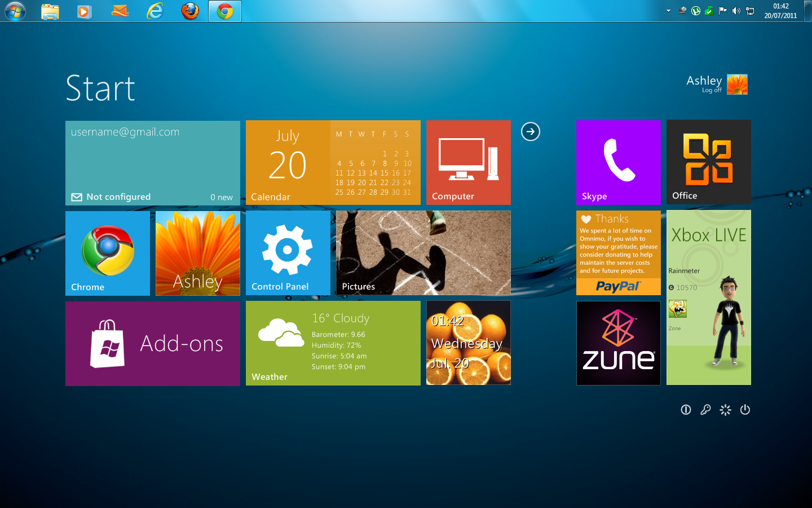Click the 0 new mail counter

coord(222,198)
